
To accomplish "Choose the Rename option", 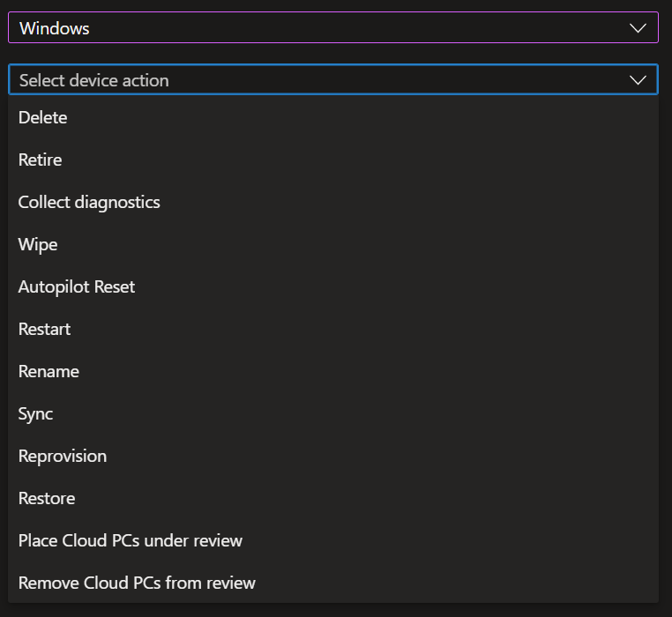I will coord(333,371).
